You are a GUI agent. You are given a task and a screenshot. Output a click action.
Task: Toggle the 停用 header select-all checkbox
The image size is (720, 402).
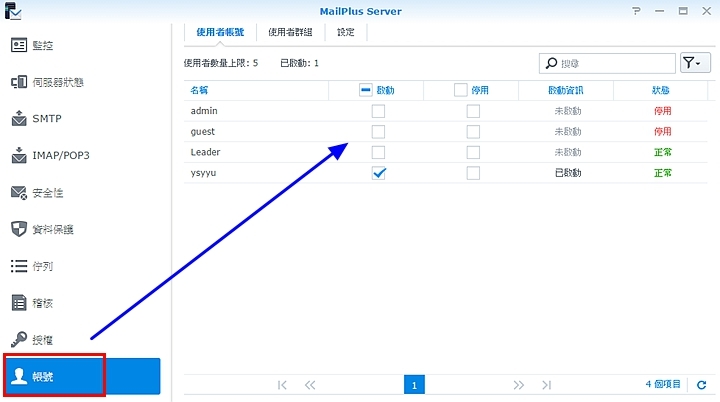pos(461,90)
